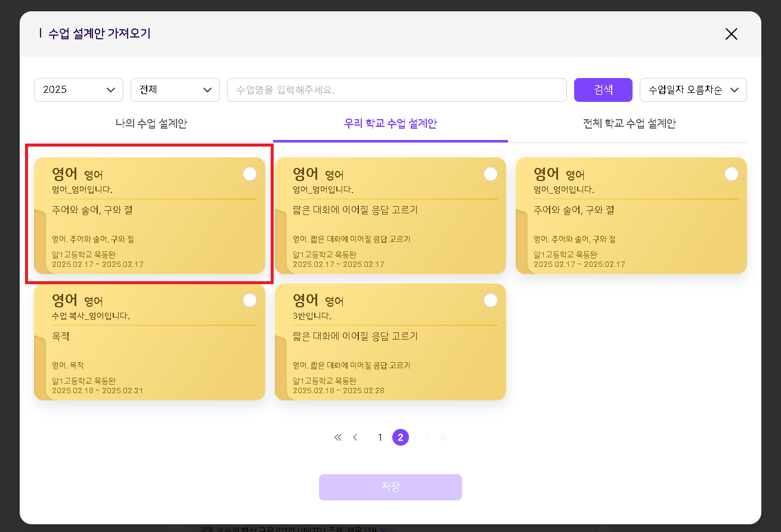Click the next page chevron icon

point(426,438)
